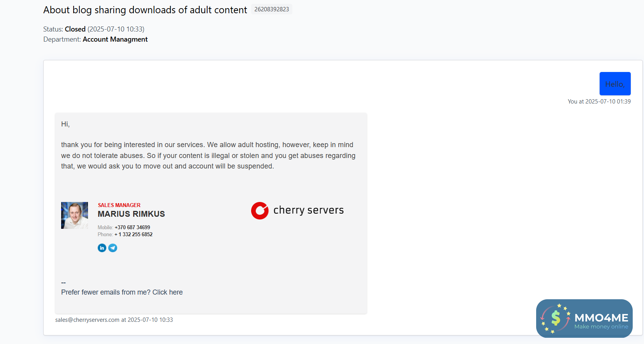This screenshot has width=644, height=344.
Task: Click the "Closed" status label
Action: tap(75, 29)
